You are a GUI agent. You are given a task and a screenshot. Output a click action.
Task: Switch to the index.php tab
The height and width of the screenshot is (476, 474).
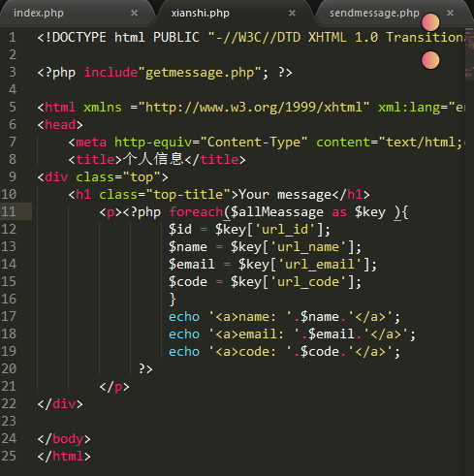click(39, 13)
